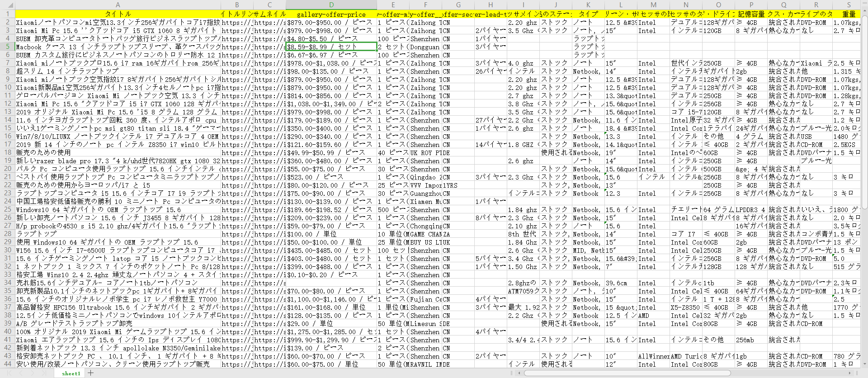Select row 20 header
Viewport: 868px width, 378px height.
click(7, 169)
